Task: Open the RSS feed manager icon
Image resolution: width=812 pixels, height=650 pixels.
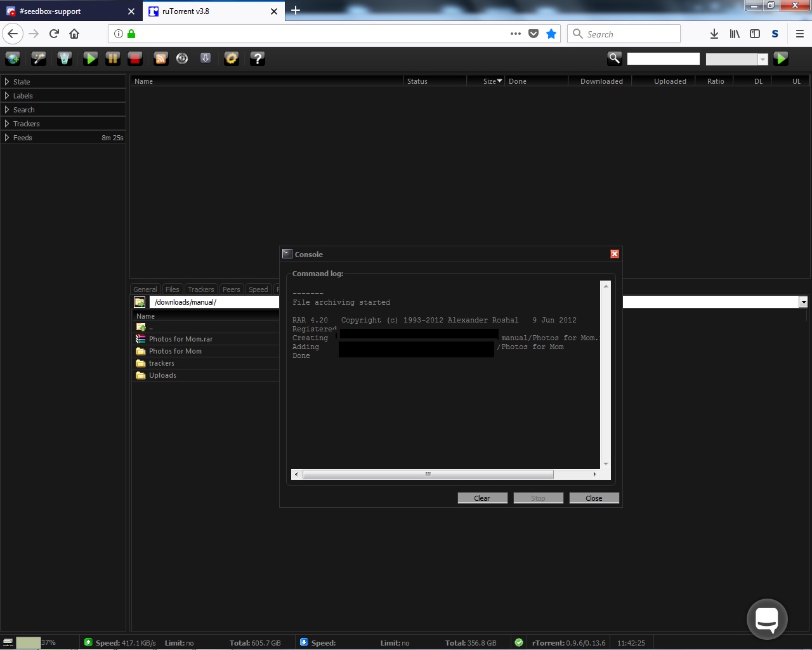Action: click(x=161, y=59)
